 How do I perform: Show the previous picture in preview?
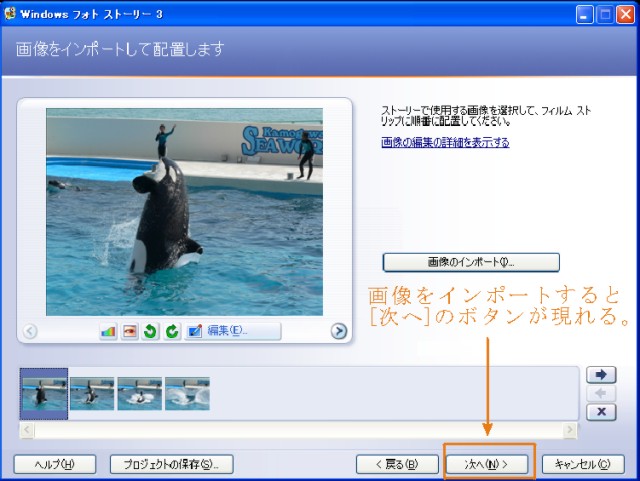pyautogui.click(x=30, y=331)
